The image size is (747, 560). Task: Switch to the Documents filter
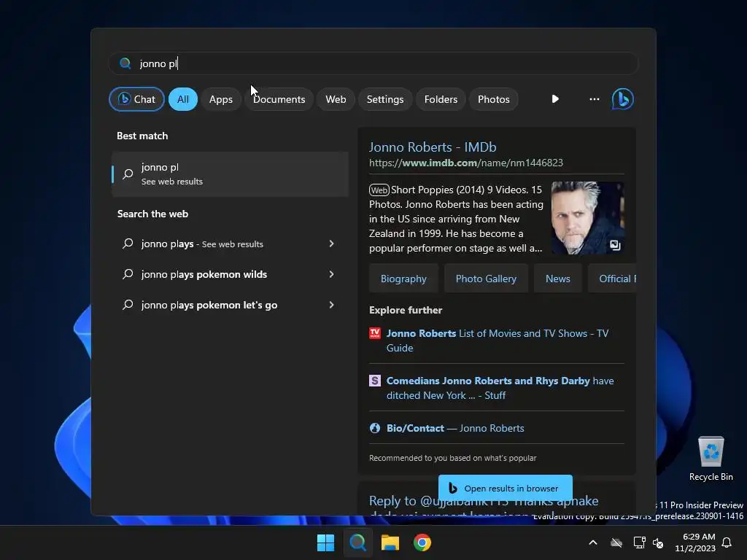coord(279,99)
